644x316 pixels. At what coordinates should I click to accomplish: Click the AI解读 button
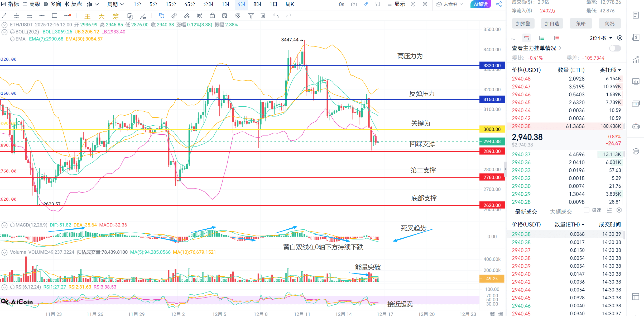[480, 4]
